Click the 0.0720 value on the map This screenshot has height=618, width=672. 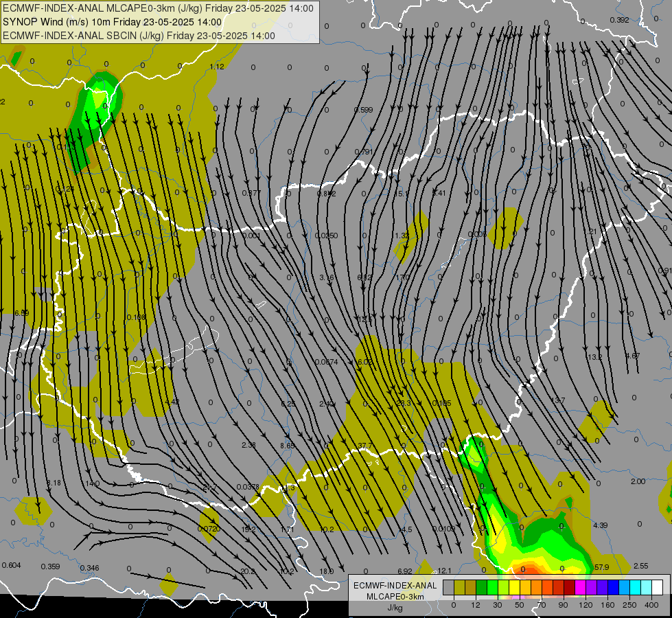pyautogui.click(x=209, y=529)
